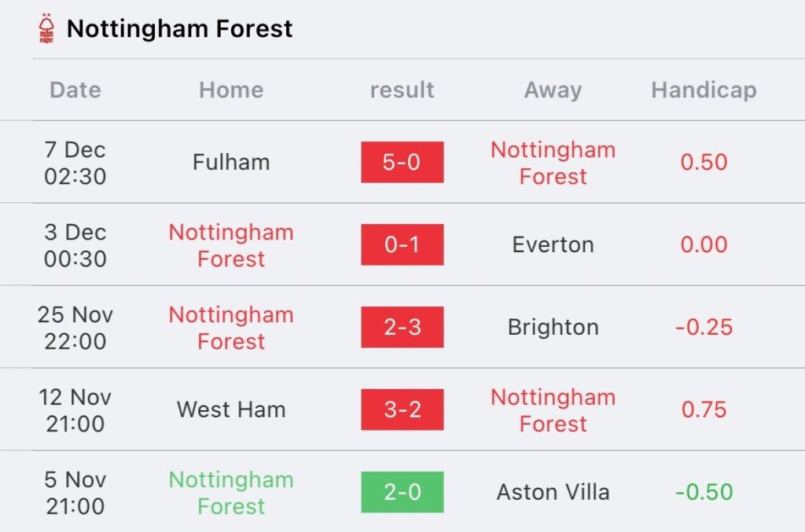Viewport: 805px width, 532px height.
Task: Click the Nottingham Forest page title
Action: pos(179,29)
